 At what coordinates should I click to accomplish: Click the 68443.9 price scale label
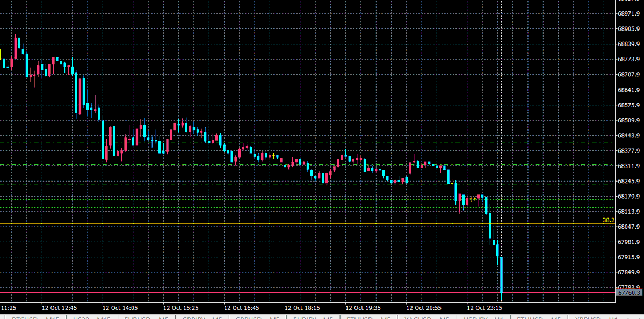629,135
